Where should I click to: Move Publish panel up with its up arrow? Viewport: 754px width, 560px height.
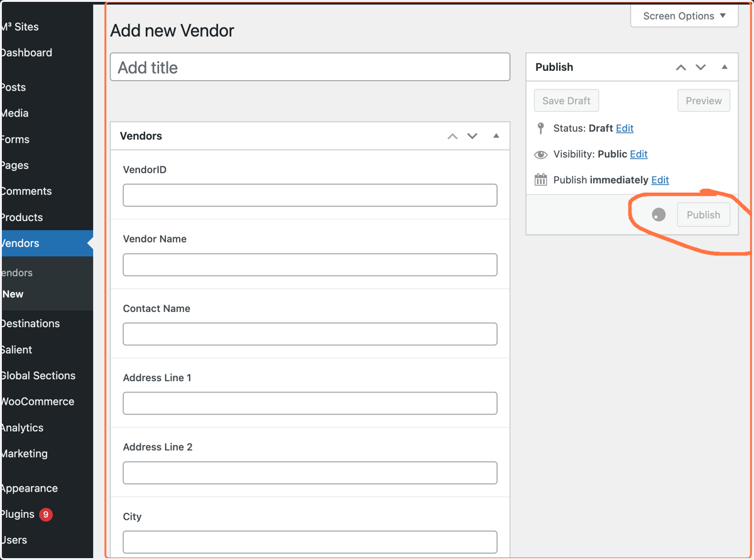680,67
